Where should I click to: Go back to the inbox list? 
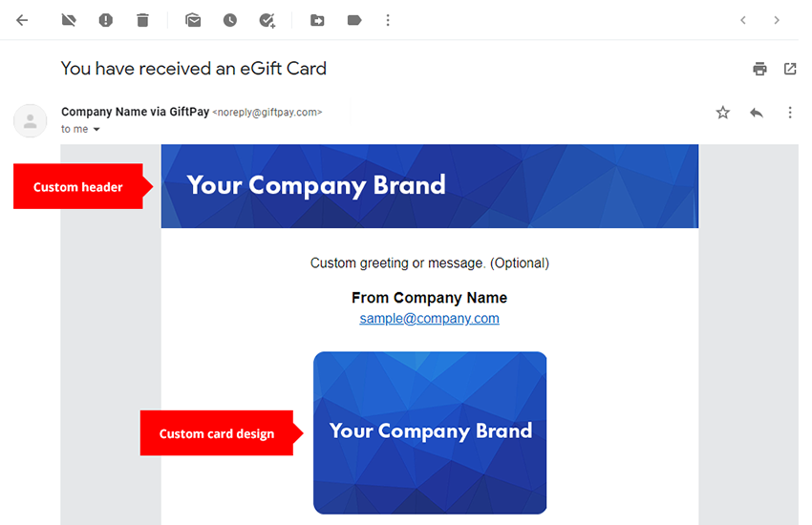pos(22,20)
